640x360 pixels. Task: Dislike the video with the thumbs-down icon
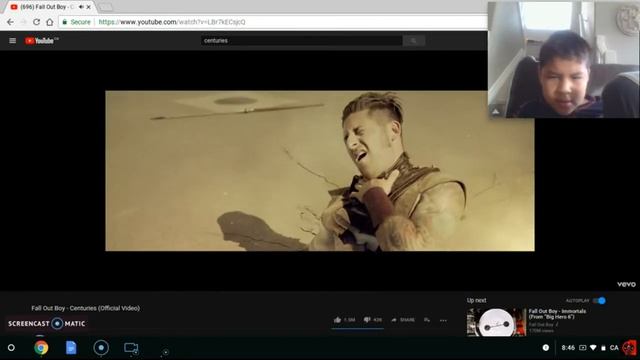[367, 320]
